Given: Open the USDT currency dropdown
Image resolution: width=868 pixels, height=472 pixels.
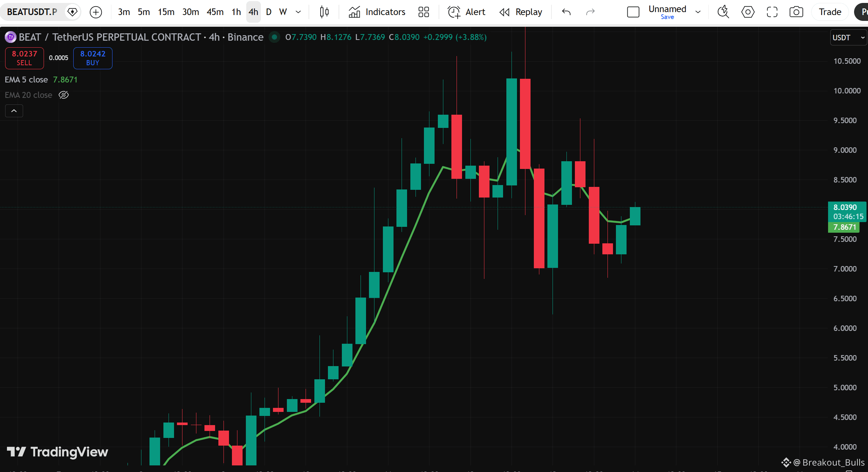Looking at the screenshot, I should click(848, 37).
